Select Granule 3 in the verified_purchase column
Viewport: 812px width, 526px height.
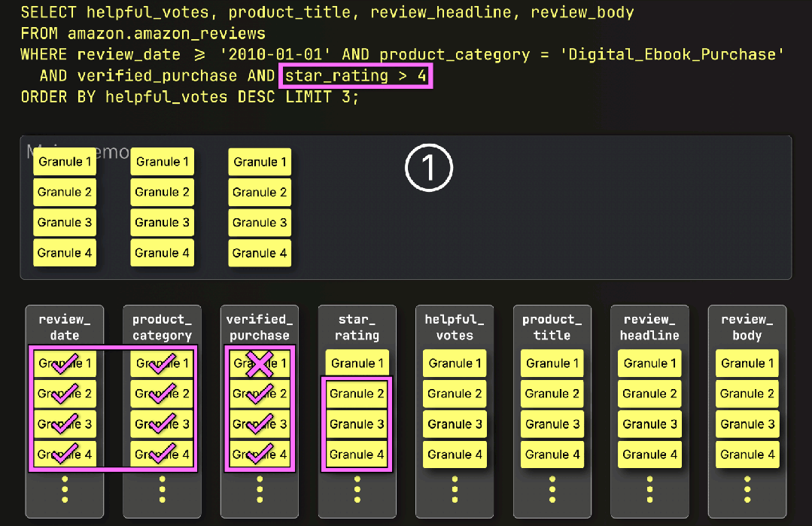260,424
